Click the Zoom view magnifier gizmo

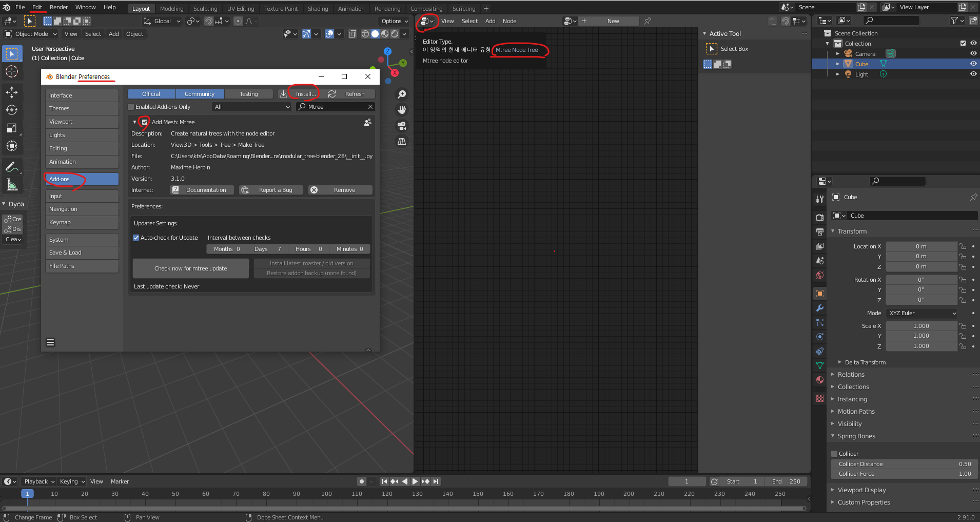click(x=402, y=94)
